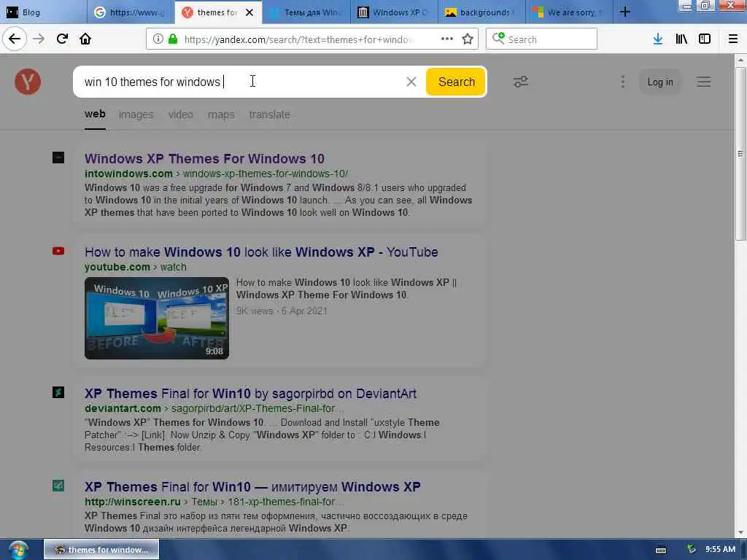
Task: Click the deviantart.com green URL
Action: click(214, 408)
